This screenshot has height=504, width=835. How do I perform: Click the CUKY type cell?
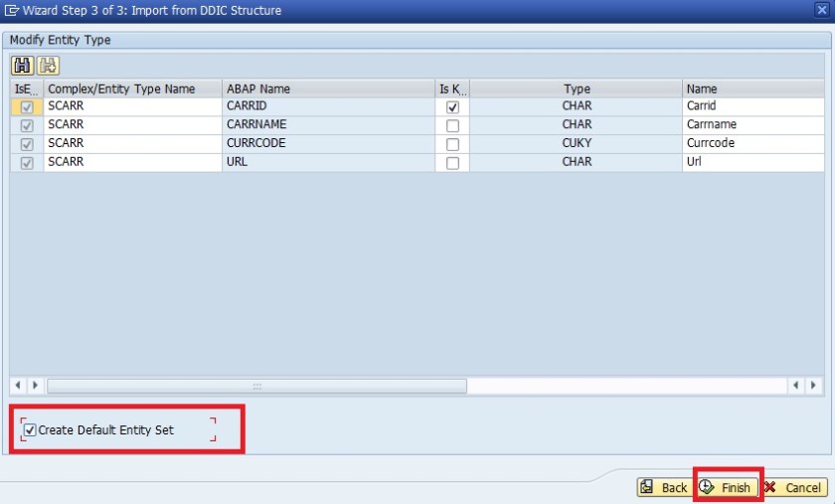tap(576, 144)
